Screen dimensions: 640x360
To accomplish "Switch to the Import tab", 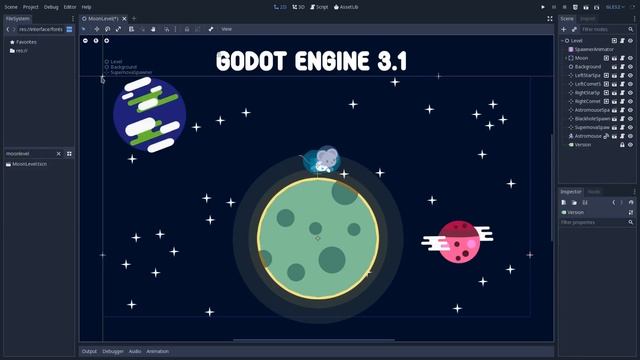I will (x=587, y=18).
